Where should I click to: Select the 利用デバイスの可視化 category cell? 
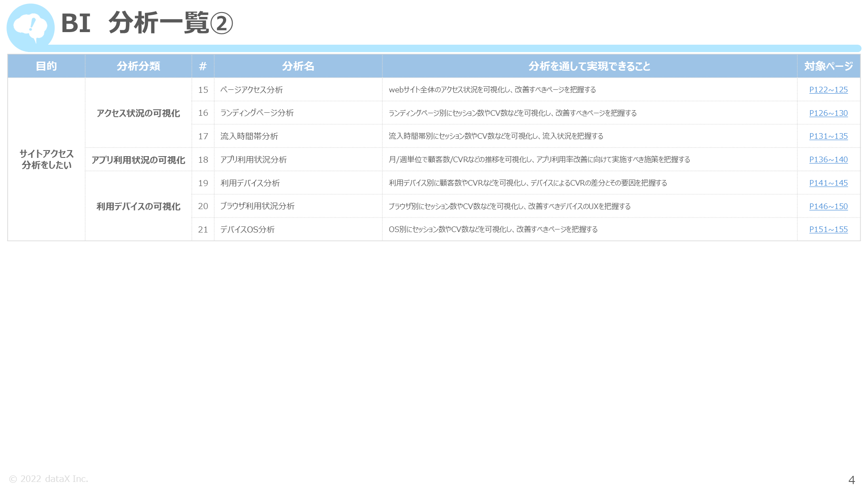[138, 206]
